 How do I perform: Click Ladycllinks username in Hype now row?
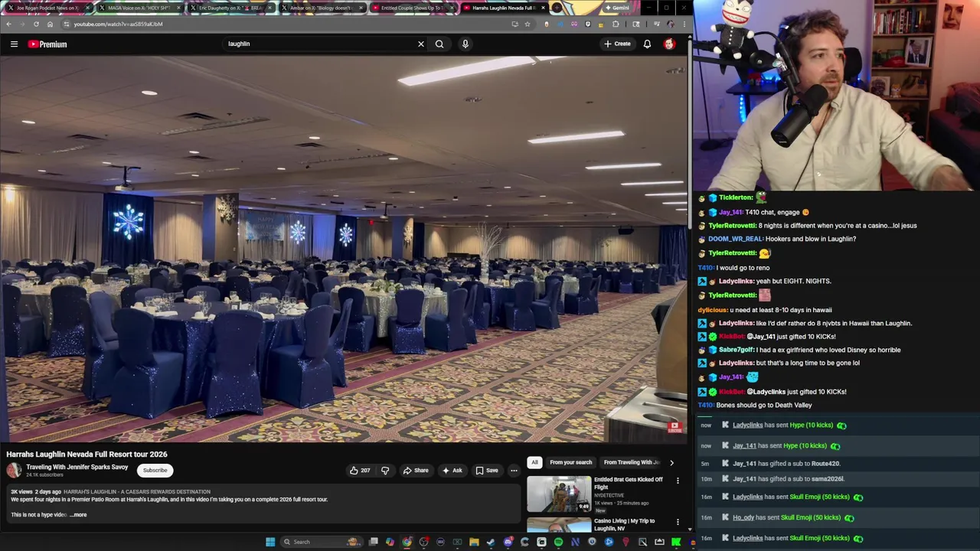(x=747, y=425)
